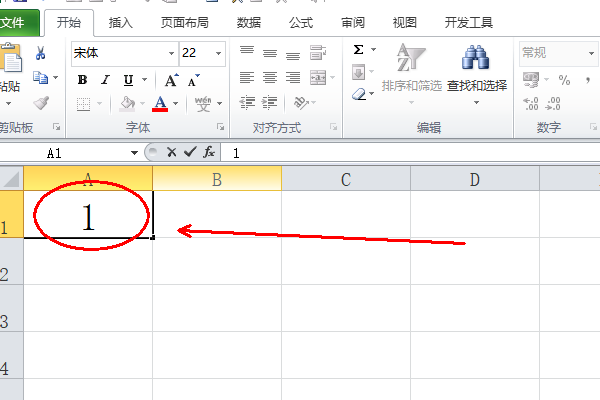Expand Paste options arrow

pos(8,103)
